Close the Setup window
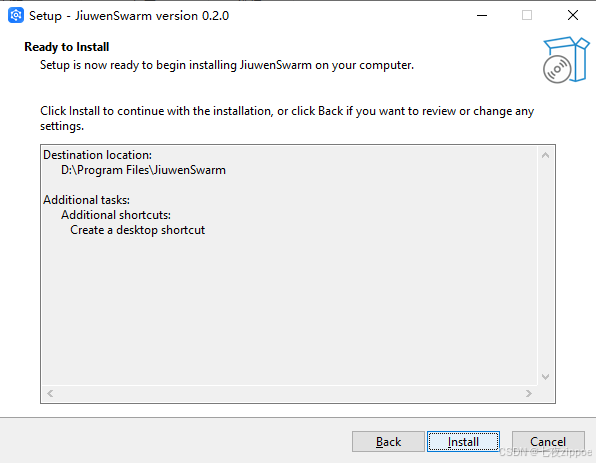Viewport: 596px width, 463px height. pos(573,16)
